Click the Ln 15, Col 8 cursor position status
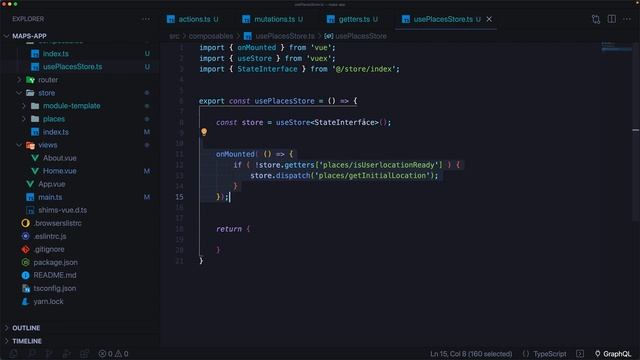The image size is (640, 360). 471,354
